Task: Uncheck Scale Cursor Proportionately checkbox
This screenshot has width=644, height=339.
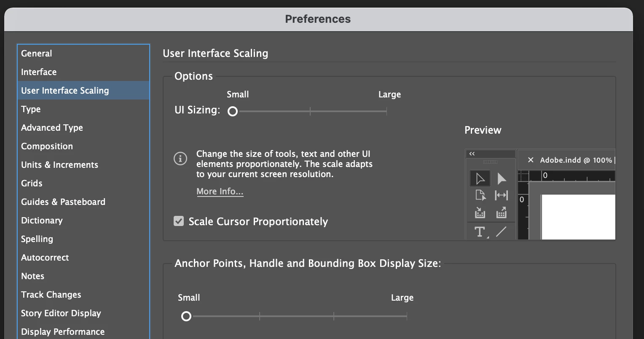Action: coord(179,221)
